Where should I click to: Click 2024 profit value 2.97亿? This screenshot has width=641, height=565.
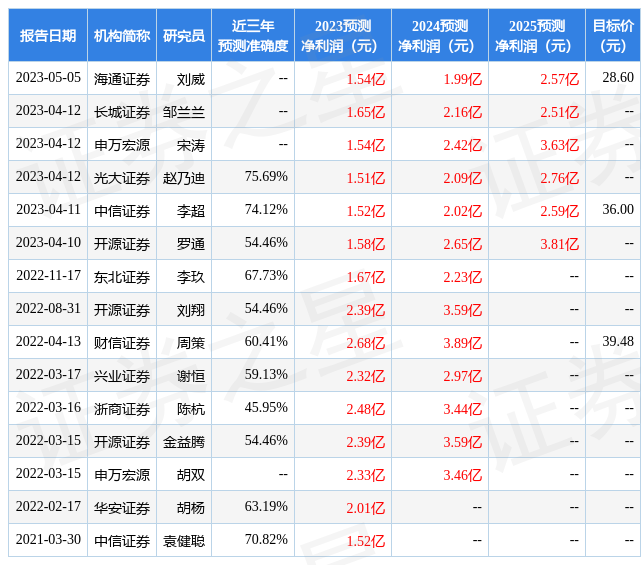coord(462,376)
